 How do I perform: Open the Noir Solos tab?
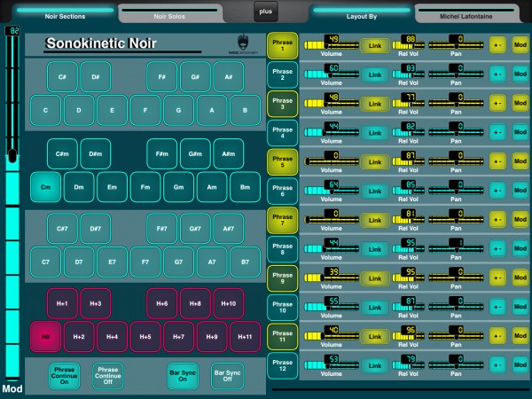[169, 14]
